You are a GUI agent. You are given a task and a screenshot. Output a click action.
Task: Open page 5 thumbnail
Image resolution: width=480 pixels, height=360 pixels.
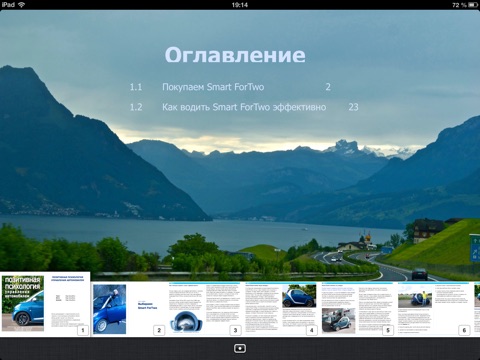pos(358,309)
